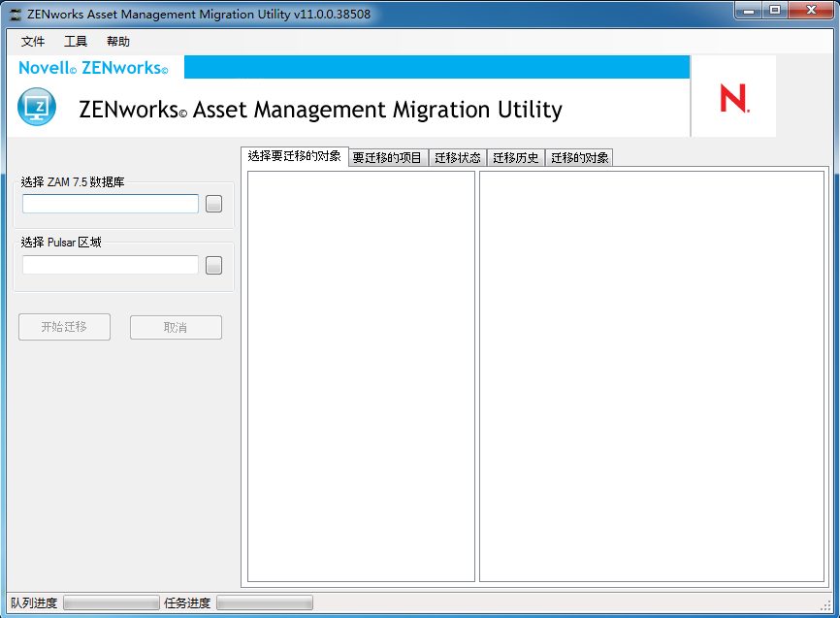This screenshot has width=840, height=618.
Task: Maximize the Migration Utility window
Action: click(x=775, y=10)
